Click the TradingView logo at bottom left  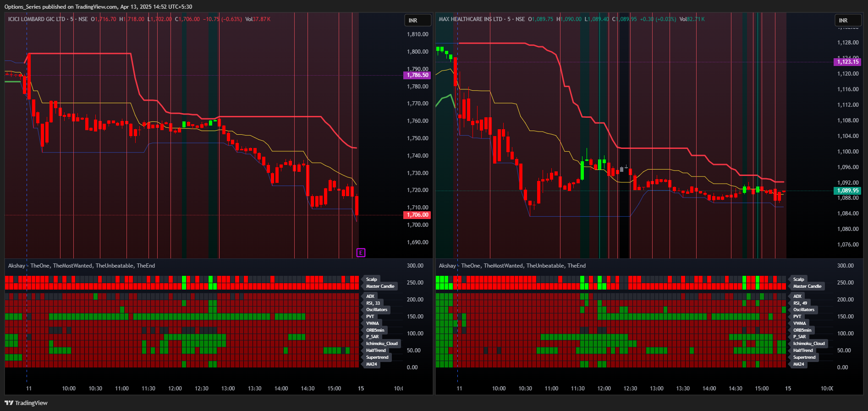26,403
